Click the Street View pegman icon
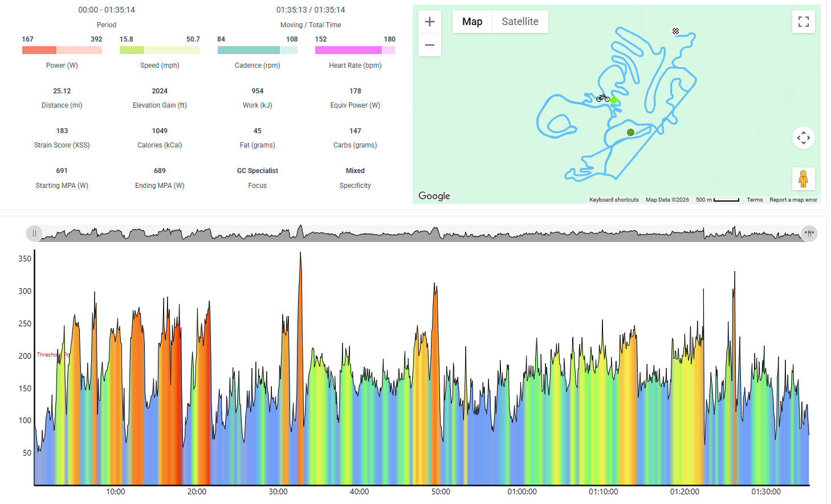The height and width of the screenshot is (504, 831). pyautogui.click(x=804, y=179)
